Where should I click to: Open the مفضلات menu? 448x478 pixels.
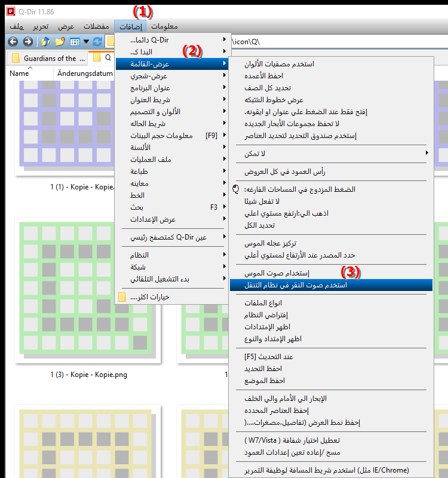point(96,26)
